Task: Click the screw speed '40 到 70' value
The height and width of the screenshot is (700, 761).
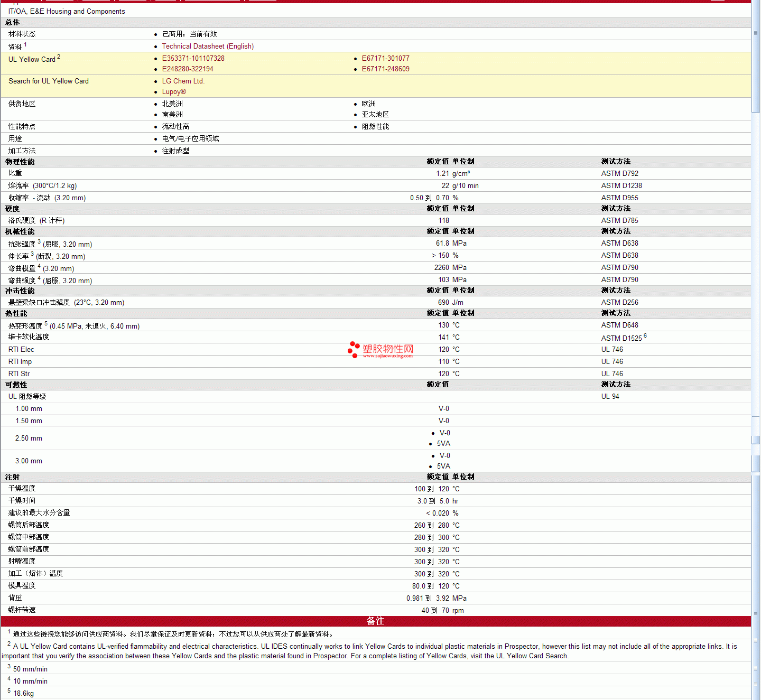Action: click(x=435, y=611)
